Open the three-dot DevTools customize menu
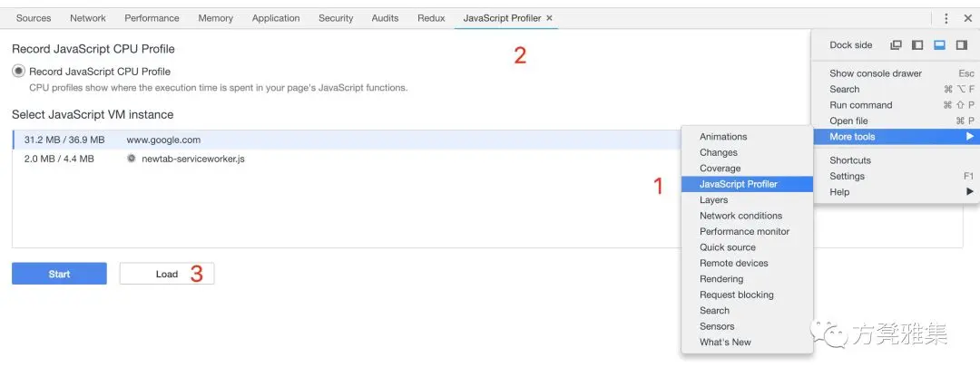This screenshot has width=980, height=377. (946, 18)
